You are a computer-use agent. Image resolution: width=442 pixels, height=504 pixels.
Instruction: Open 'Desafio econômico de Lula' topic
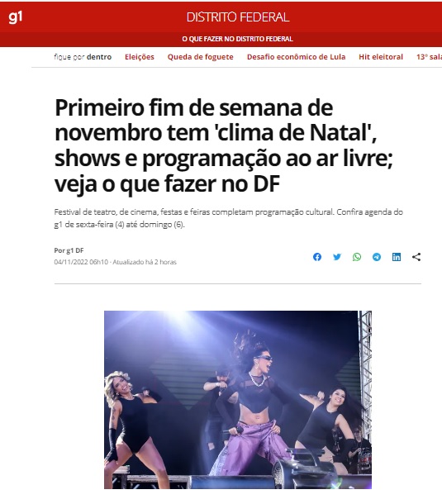pyautogui.click(x=296, y=57)
